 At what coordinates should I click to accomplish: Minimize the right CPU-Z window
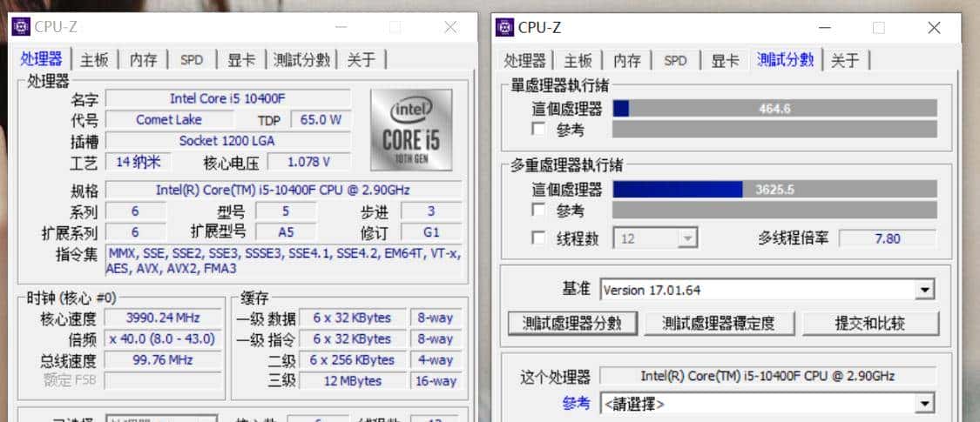pos(824,28)
